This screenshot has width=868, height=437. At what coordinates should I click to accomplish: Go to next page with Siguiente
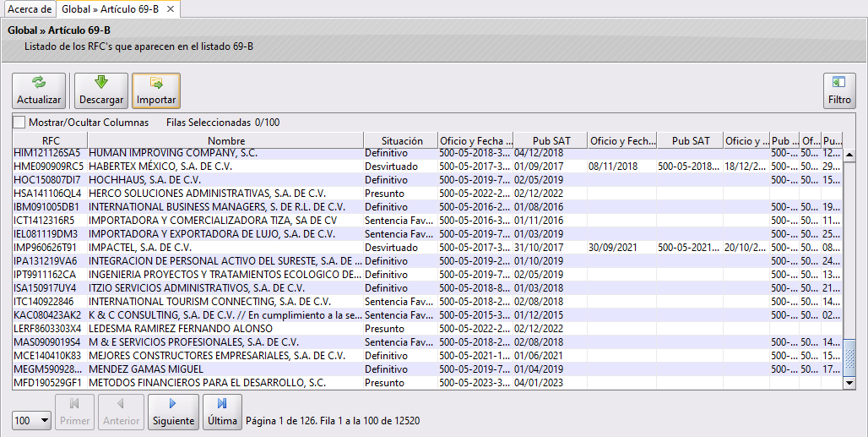[173, 412]
